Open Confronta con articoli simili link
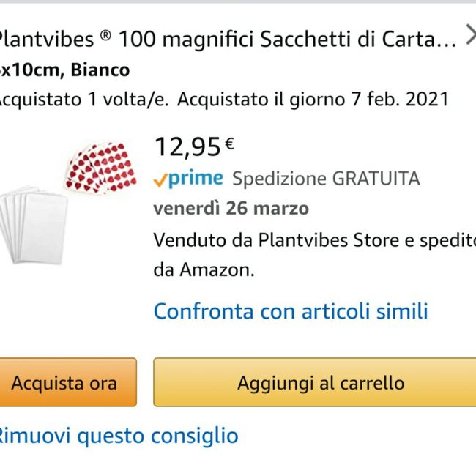 coord(291,311)
